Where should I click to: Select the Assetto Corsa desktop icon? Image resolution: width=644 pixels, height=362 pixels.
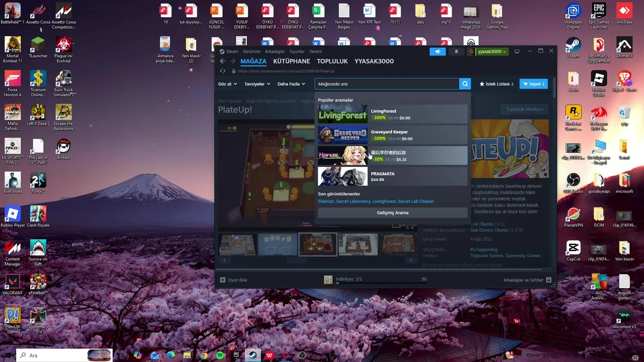click(38, 14)
